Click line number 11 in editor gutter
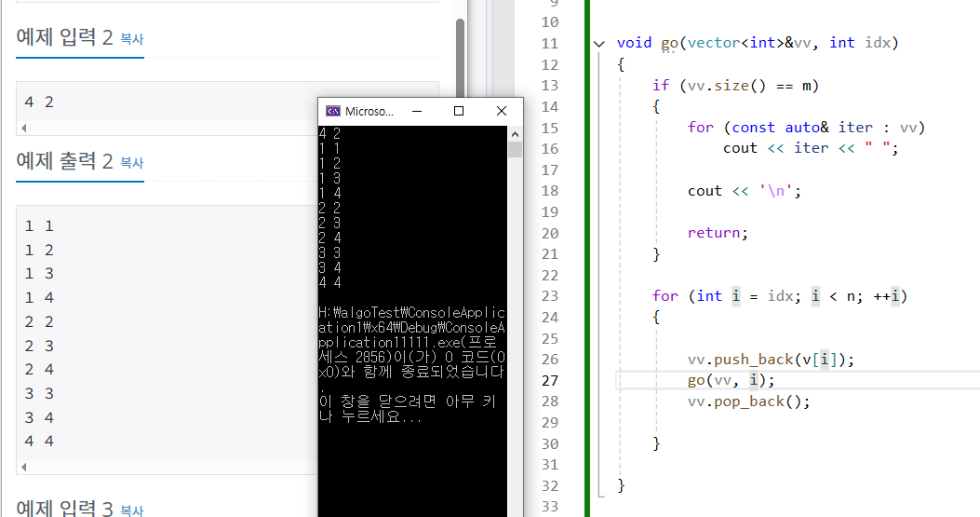 click(549, 43)
